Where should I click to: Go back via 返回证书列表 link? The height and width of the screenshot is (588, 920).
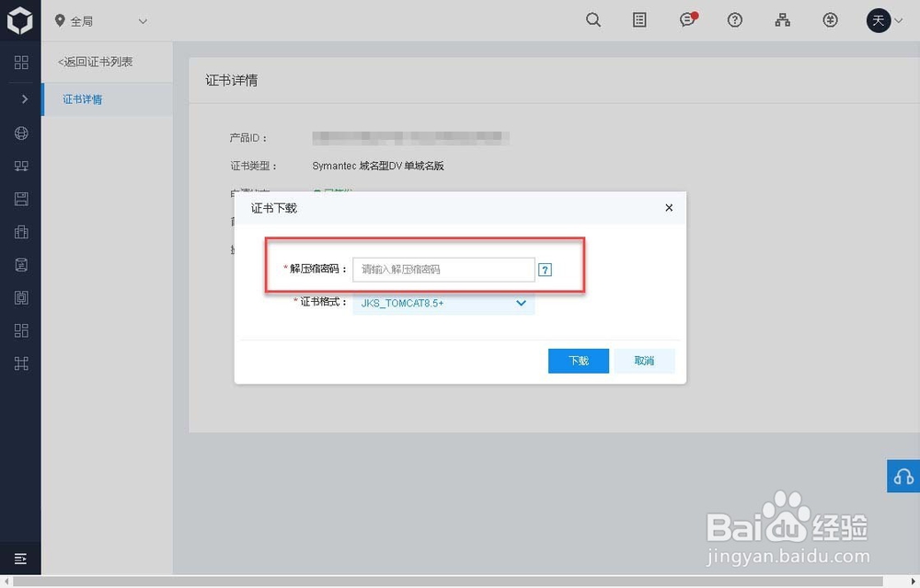click(x=95, y=62)
